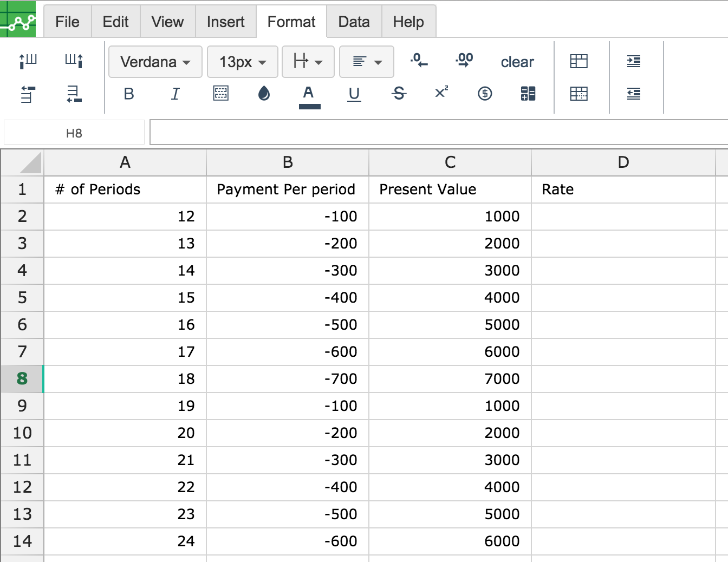
Task: Expand the text alignment dropdown
Action: (367, 62)
